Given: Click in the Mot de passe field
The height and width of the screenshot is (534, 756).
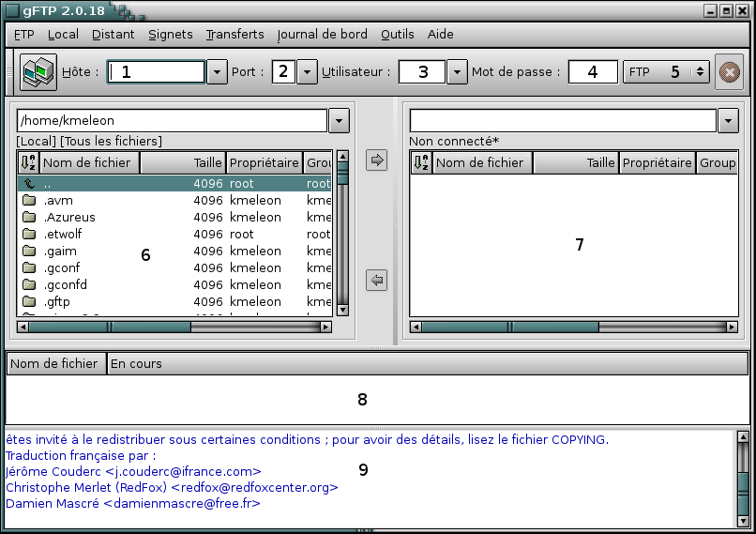Looking at the screenshot, I should pos(593,72).
